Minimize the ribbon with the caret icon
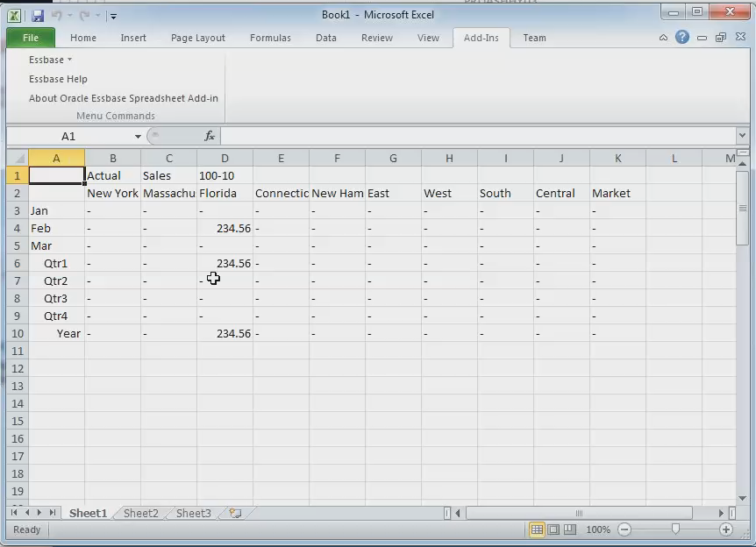This screenshot has height=547, width=756. pyautogui.click(x=663, y=38)
